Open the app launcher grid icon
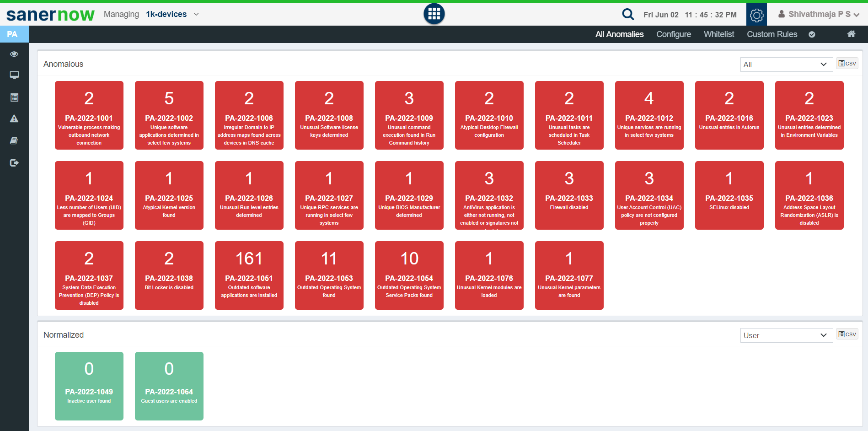 click(434, 14)
